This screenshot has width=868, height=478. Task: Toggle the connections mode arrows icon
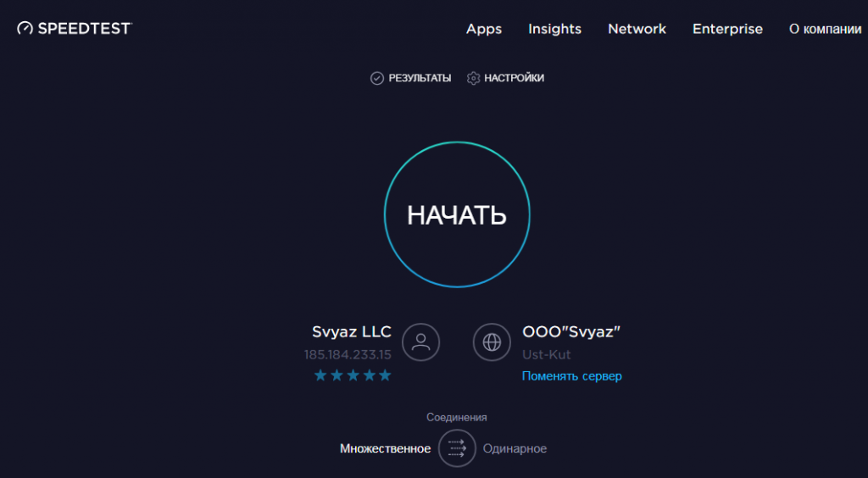(457, 448)
